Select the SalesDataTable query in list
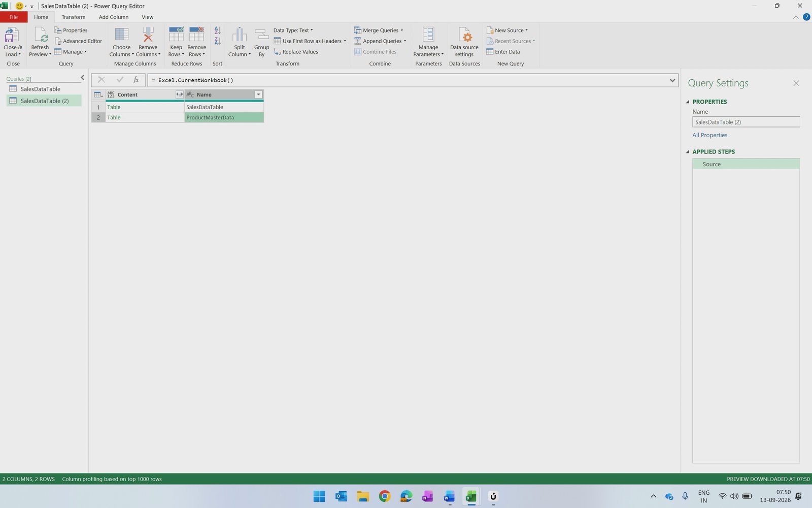 (x=44, y=89)
